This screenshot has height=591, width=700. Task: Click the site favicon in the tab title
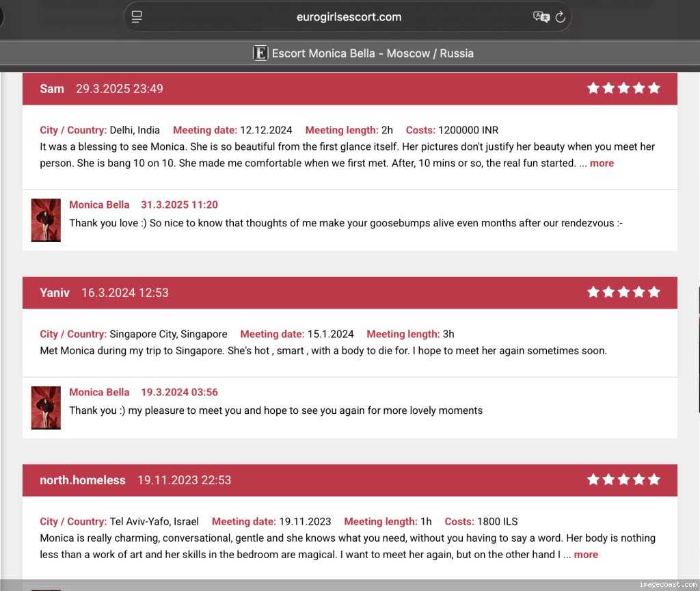click(x=260, y=53)
